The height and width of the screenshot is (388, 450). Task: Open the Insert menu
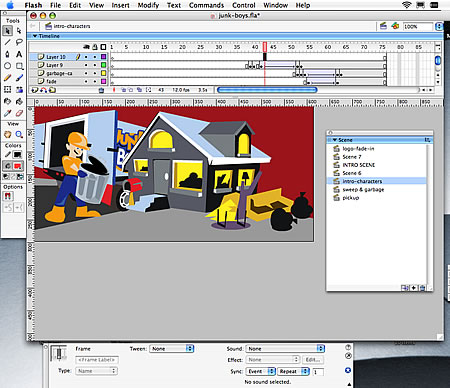[x=120, y=5]
